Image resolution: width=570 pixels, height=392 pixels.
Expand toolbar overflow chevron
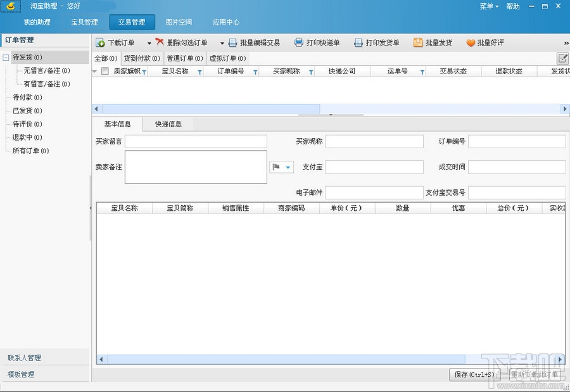(566, 43)
